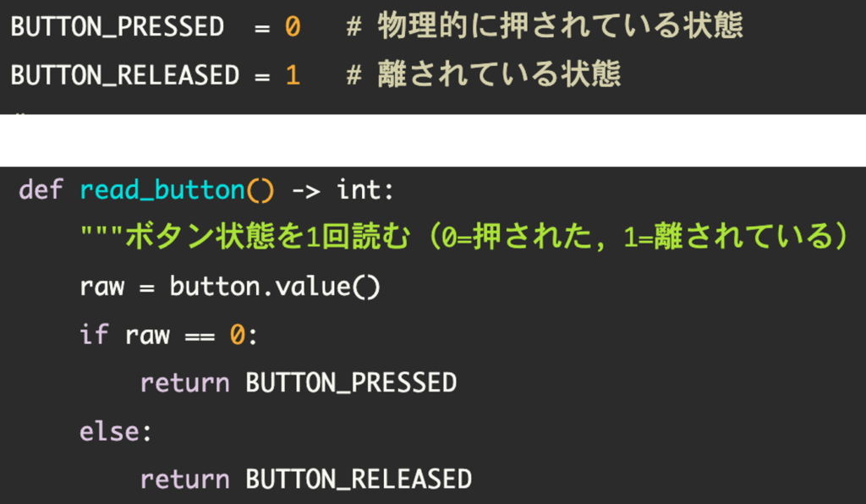Click the BUTTON_PRESSED constant definition name
Image resolution: width=866 pixels, height=504 pixels.
117,27
